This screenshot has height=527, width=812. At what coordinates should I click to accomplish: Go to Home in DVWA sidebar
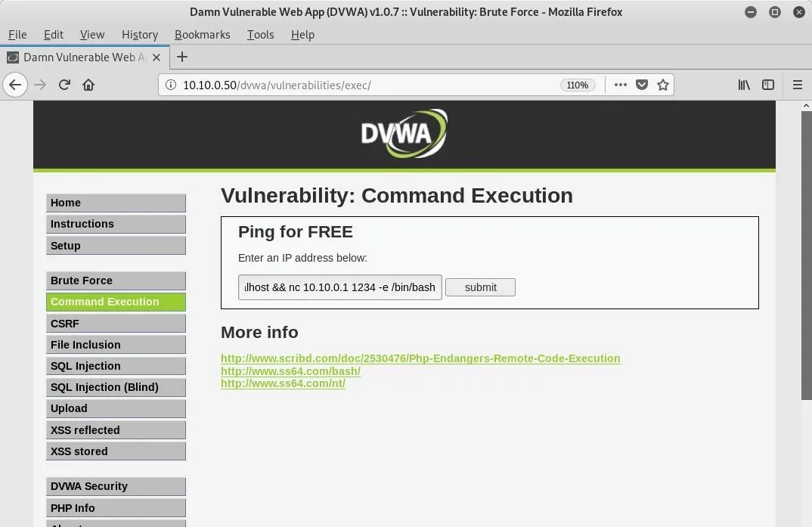pos(116,203)
